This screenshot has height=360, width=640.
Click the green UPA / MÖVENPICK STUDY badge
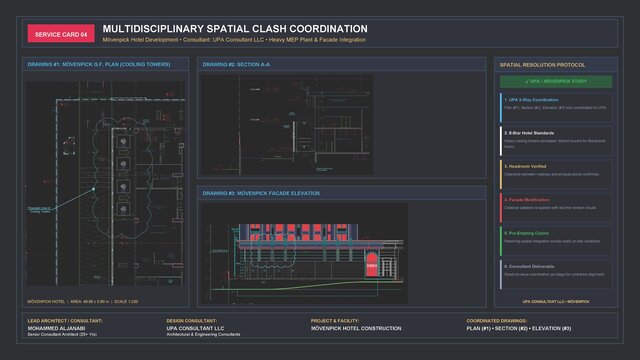556,82
